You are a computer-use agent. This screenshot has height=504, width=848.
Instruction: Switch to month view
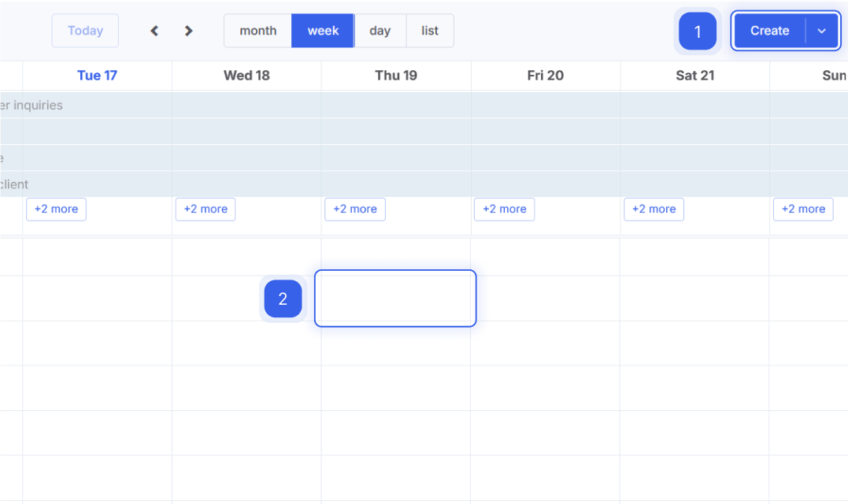257,31
